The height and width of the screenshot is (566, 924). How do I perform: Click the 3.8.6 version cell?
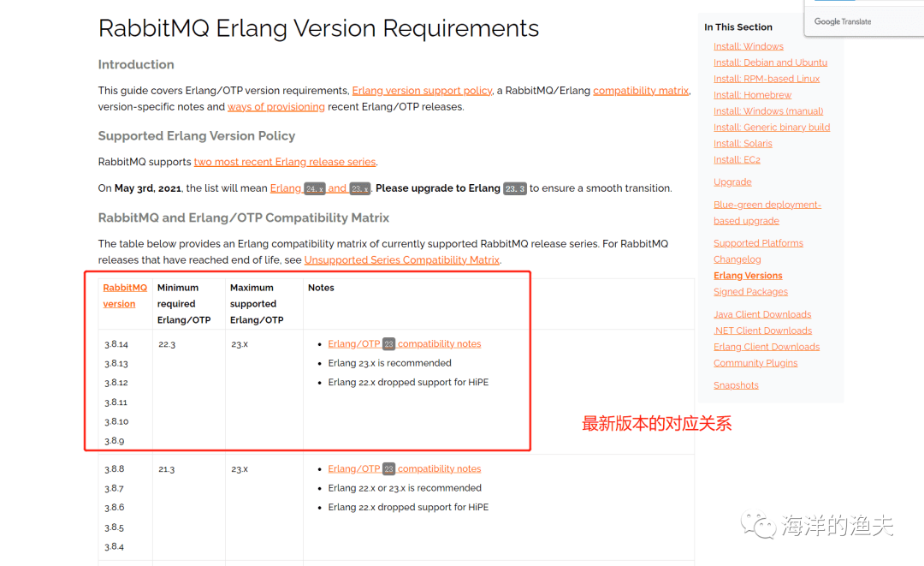point(115,508)
